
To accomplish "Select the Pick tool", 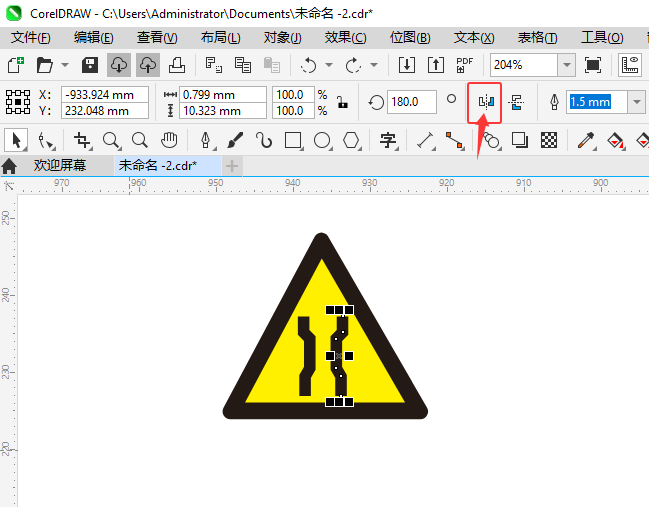I will [16, 140].
